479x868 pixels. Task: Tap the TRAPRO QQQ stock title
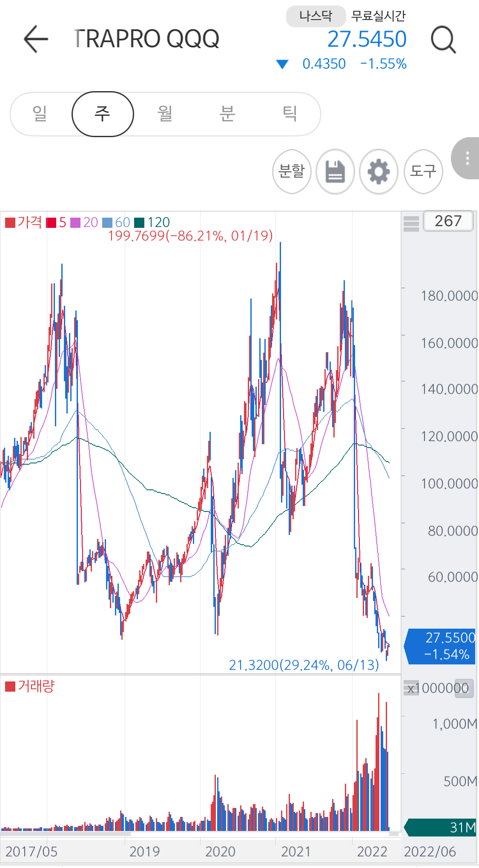click(146, 39)
